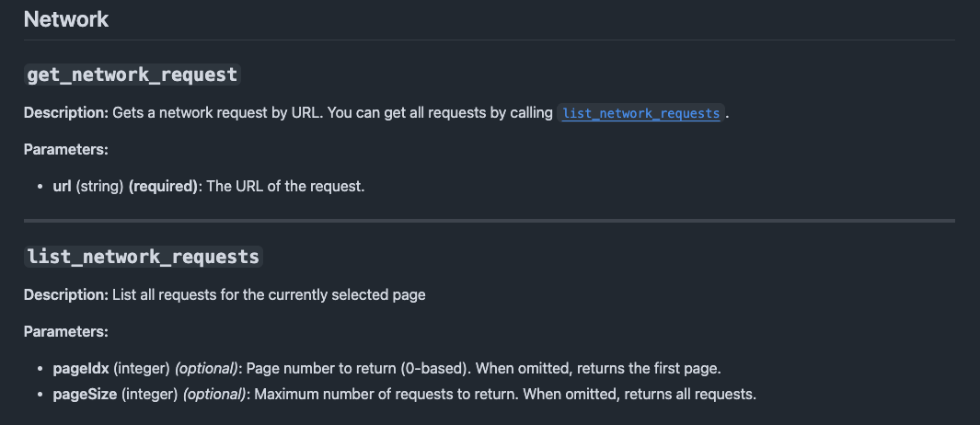
Task: Click the pageIdx parameter name
Action: click(81, 369)
